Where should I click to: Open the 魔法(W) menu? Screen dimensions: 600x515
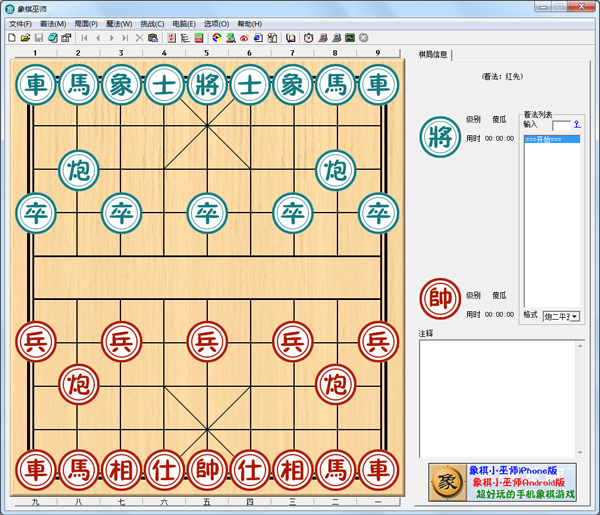119,24
